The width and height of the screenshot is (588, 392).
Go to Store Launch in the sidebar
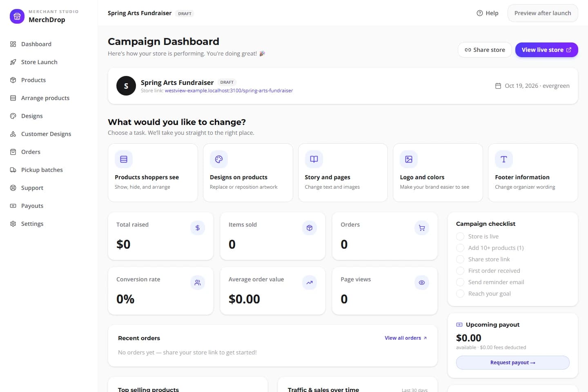coord(49,62)
